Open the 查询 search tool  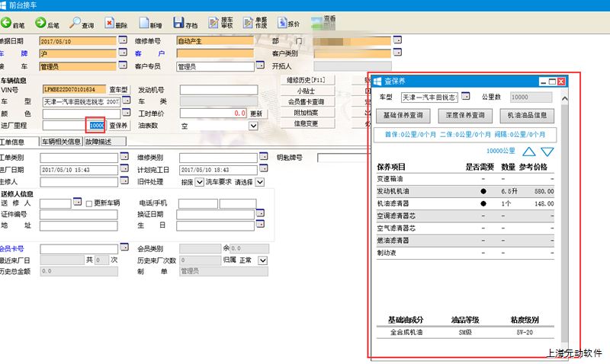[82, 24]
